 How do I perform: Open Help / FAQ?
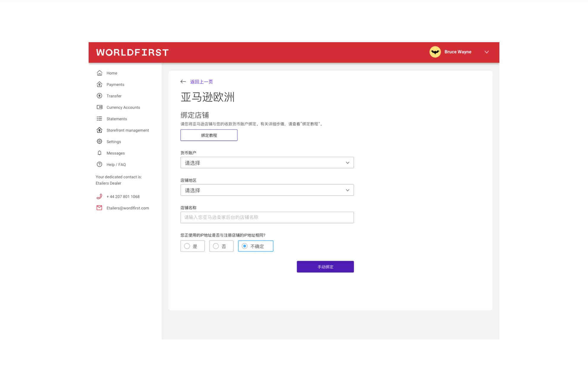click(x=116, y=164)
